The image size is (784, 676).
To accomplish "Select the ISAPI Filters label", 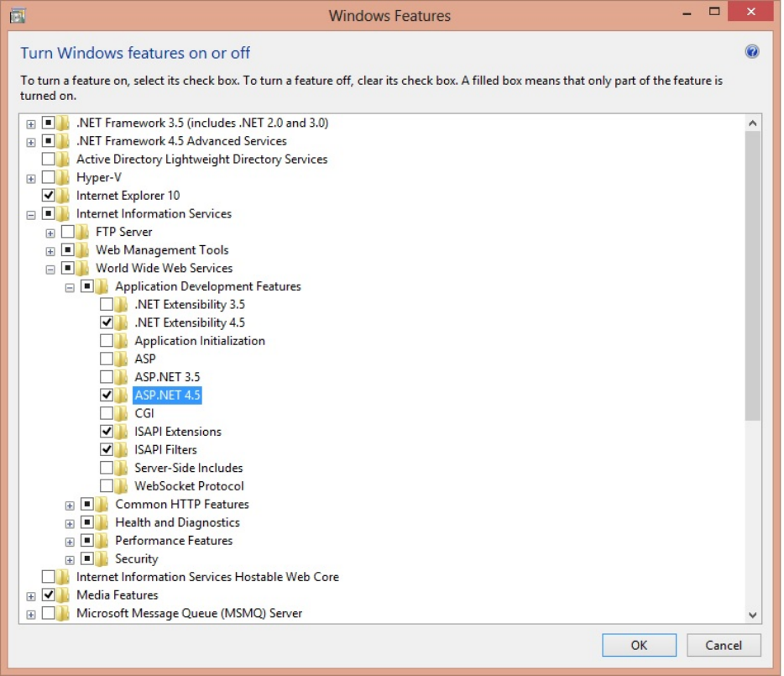I will pyautogui.click(x=165, y=449).
